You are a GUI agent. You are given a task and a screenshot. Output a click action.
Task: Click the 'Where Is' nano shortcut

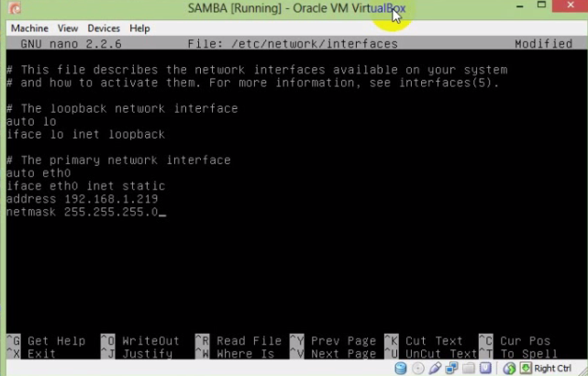tap(235, 353)
